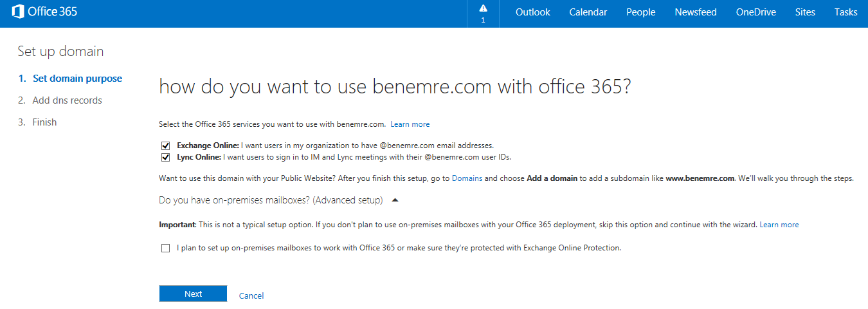
Task: Open Learn more after the Important note
Action: coord(779,225)
